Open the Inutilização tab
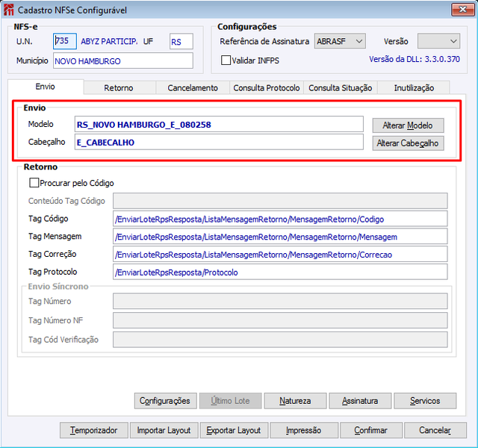Screen dimensions: 478x448 [414, 88]
